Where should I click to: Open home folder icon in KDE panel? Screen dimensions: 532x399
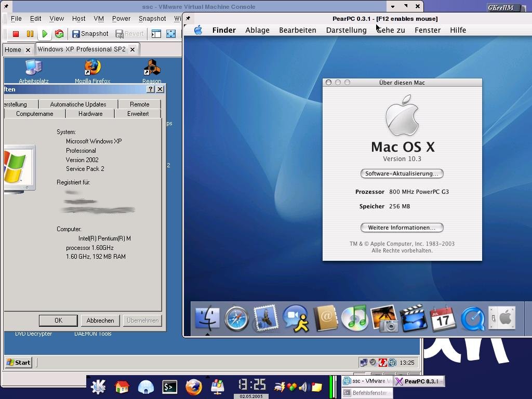(x=122, y=387)
